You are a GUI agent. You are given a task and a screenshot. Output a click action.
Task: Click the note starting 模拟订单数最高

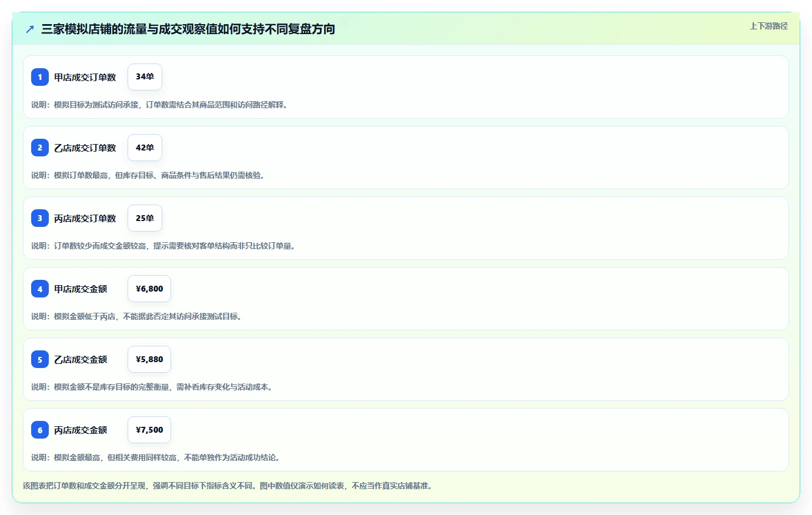coord(148,175)
